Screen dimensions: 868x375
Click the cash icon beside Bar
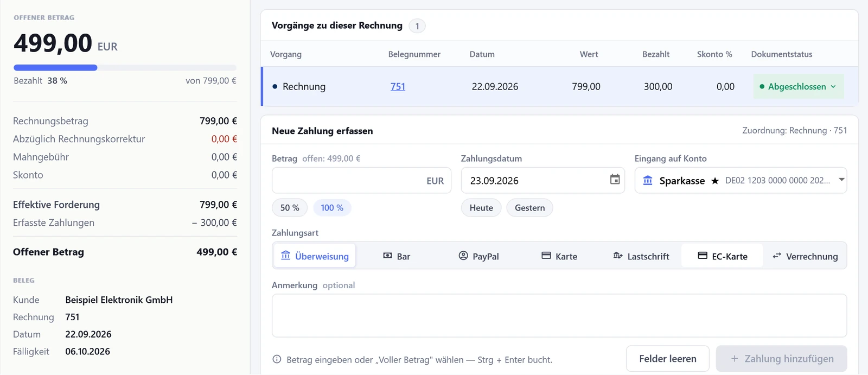tap(387, 256)
